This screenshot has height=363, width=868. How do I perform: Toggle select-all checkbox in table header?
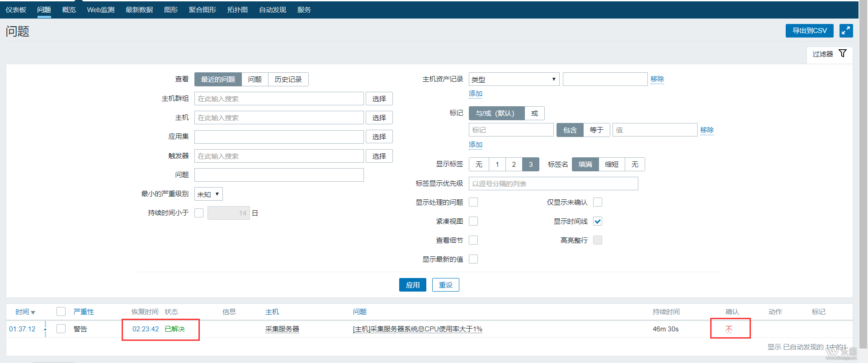pos(61,311)
